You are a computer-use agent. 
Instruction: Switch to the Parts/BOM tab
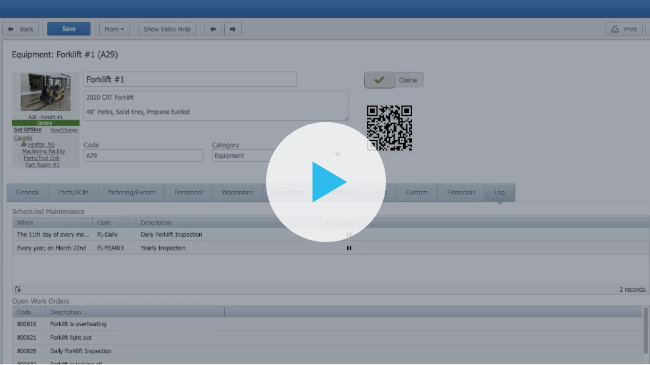coord(73,192)
